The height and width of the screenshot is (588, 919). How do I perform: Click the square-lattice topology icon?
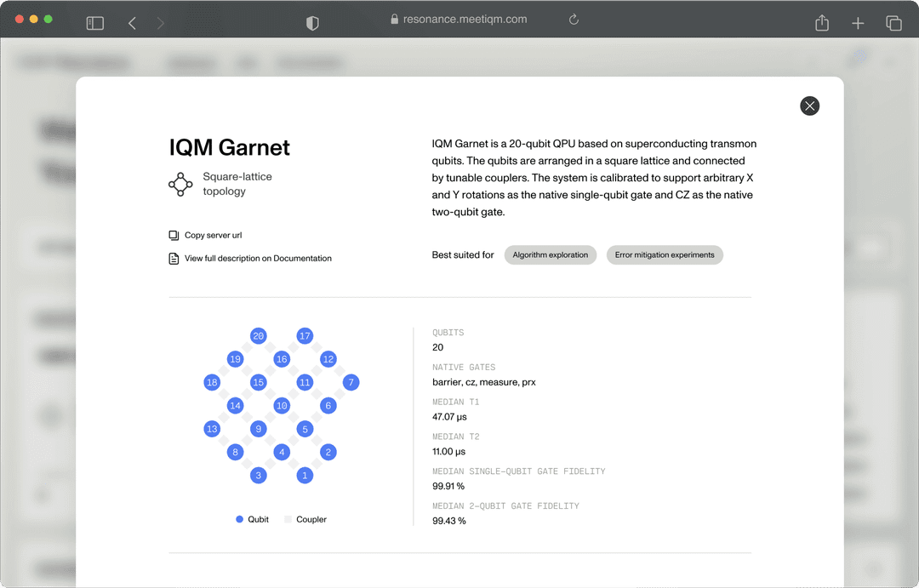click(180, 184)
